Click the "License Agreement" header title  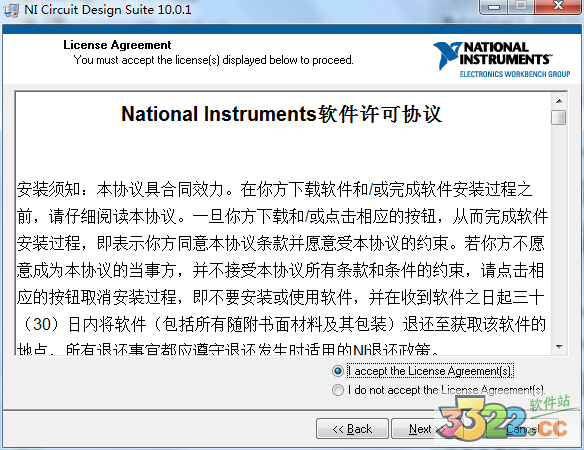tap(117, 45)
